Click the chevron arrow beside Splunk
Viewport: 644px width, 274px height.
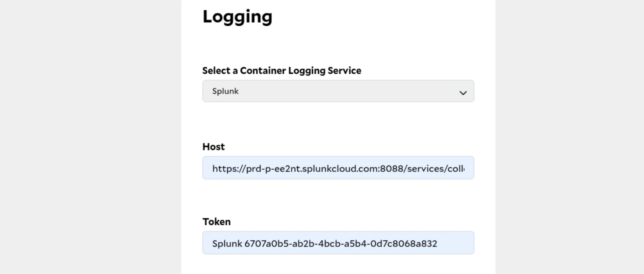[x=463, y=93]
